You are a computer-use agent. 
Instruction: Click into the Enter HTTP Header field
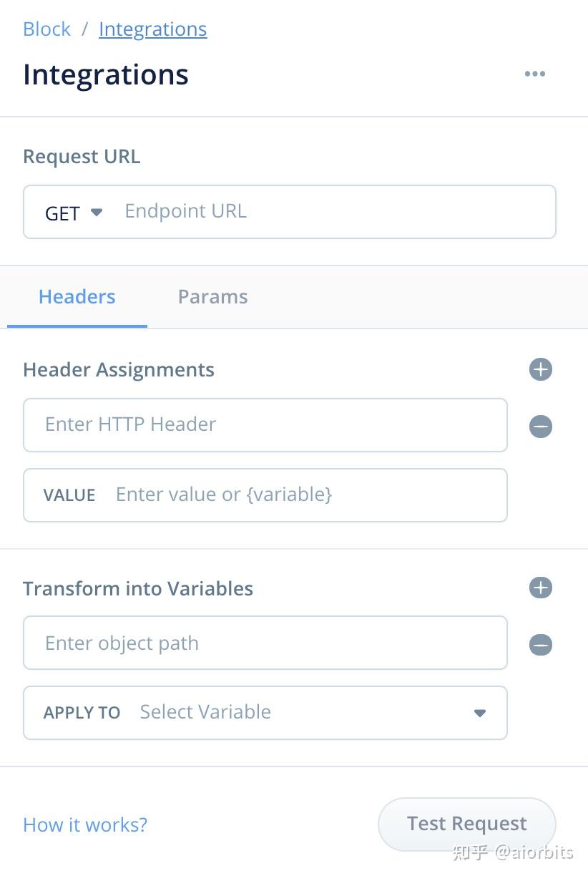[x=265, y=425]
